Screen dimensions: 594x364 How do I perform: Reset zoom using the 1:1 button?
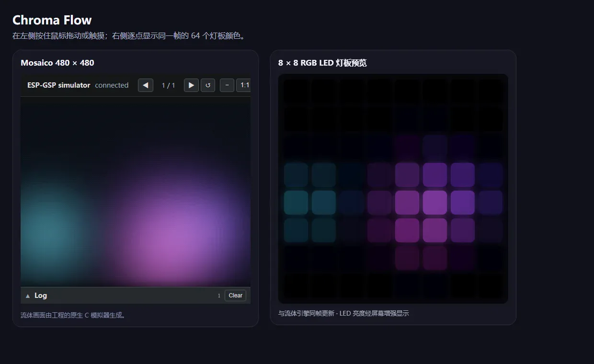[x=244, y=85]
